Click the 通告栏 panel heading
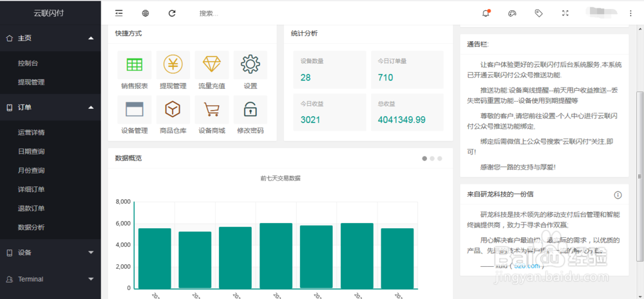This screenshot has width=644, height=299. [x=478, y=44]
